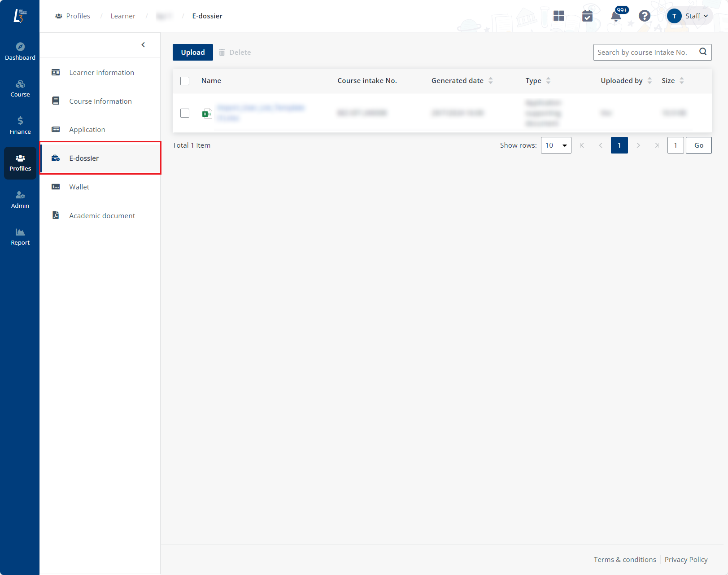Collapse the side panel with chevron
This screenshot has height=575, width=728.
pyautogui.click(x=143, y=45)
